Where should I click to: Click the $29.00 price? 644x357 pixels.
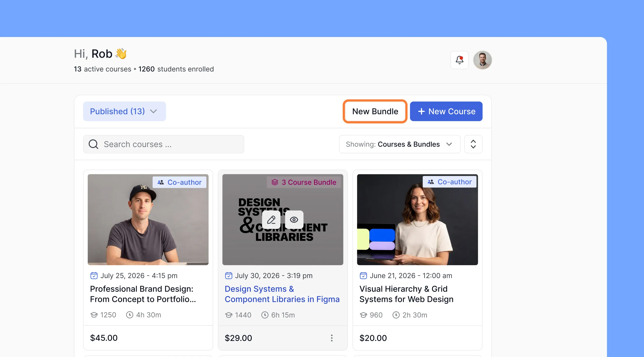coord(238,338)
